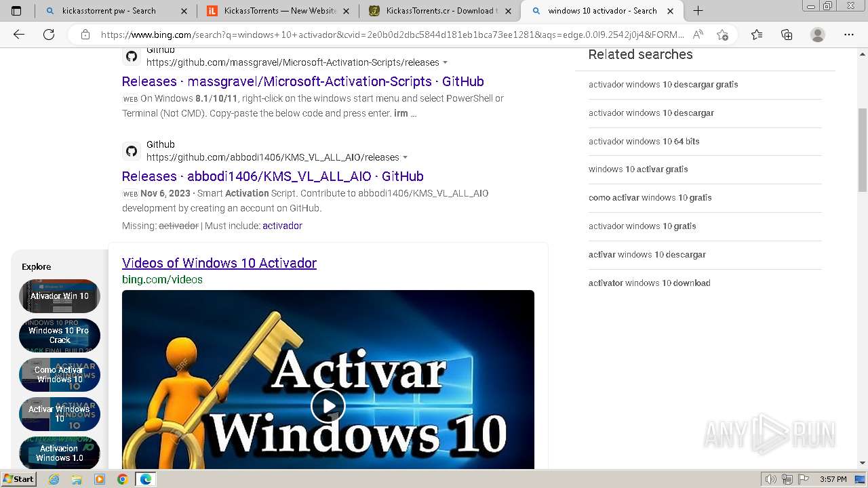Open Releases abbodi1406 KMS_VL_ALL_AIO link

[x=273, y=176]
